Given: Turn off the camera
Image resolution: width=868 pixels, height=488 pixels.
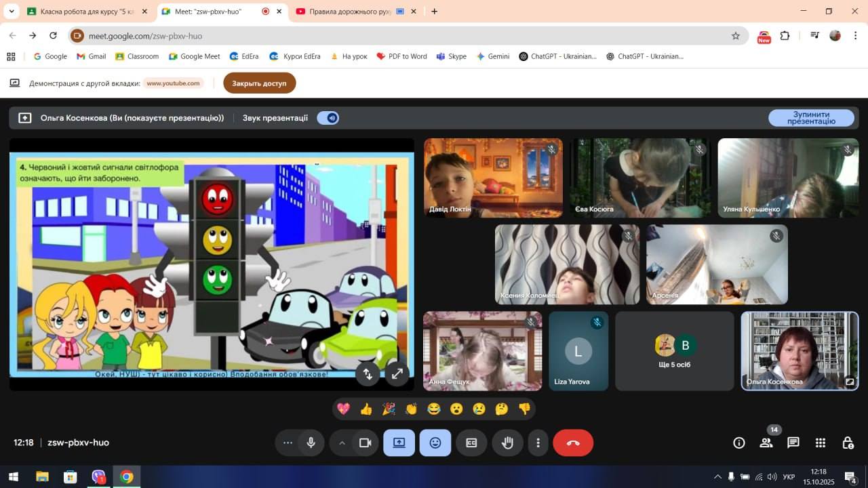Looking at the screenshot, I should click(x=365, y=443).
